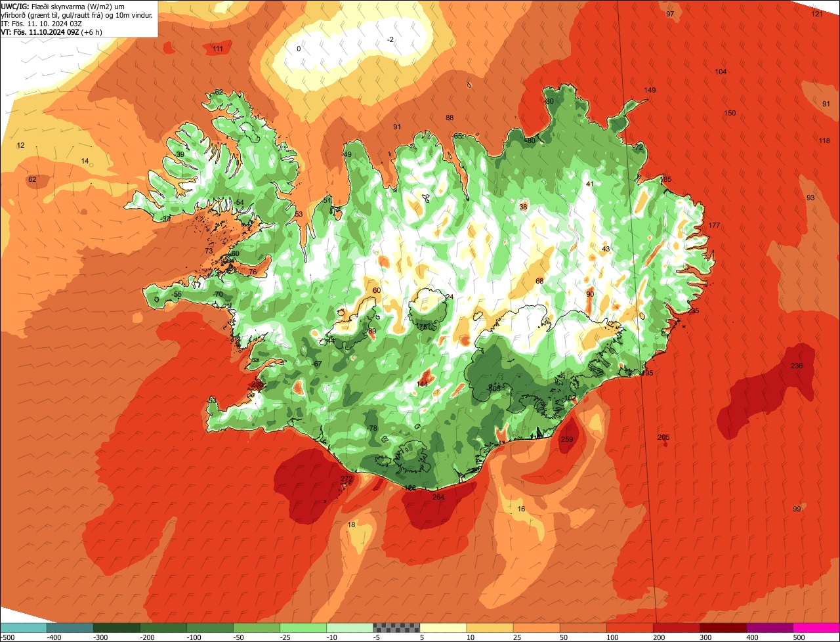Click the 73 flux value on the map
Screen dimensions: 840x642
point(209,251)
